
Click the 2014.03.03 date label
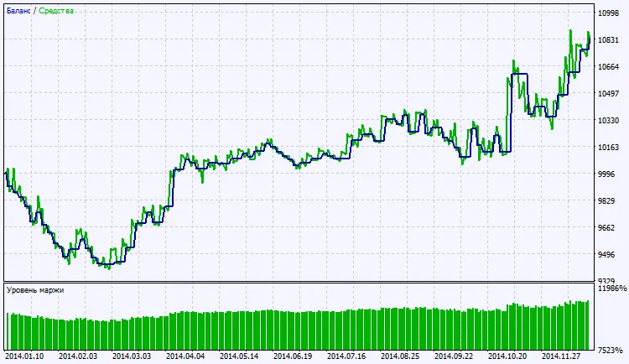(x=133, y=356)
